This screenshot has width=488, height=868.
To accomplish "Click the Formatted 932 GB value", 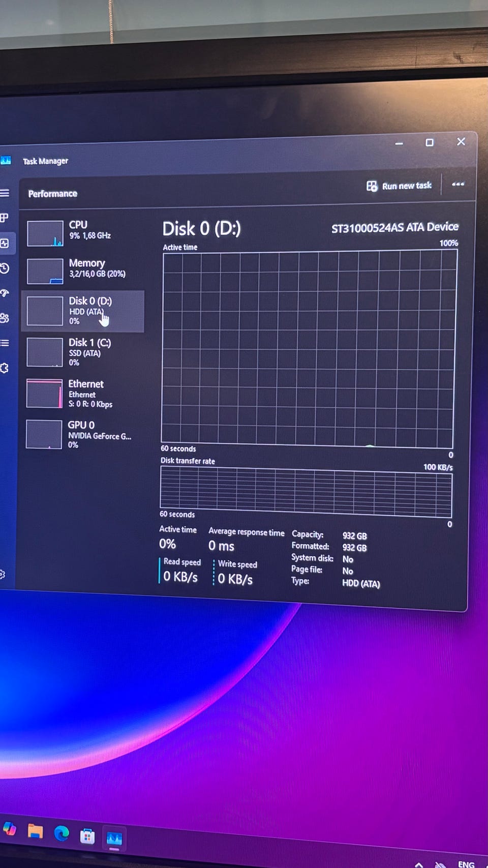I will click(x=354, y=548).
